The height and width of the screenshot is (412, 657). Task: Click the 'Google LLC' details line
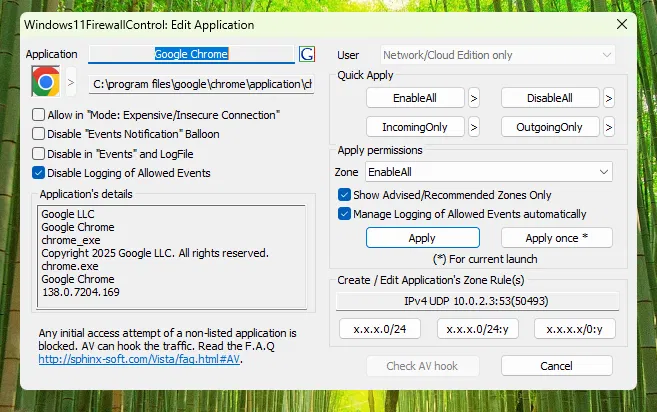pos(68,214)
